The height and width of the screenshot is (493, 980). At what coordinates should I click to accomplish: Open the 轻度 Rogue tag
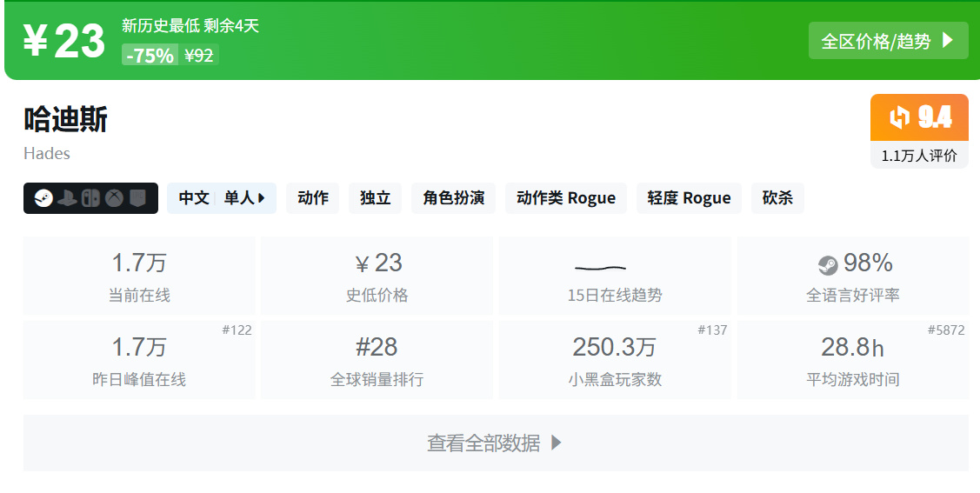pos(689,198)
